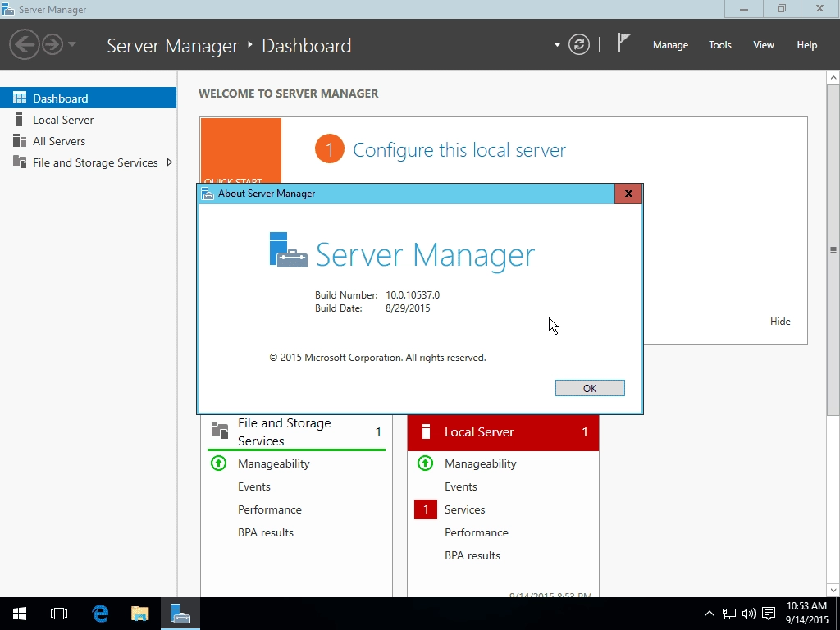Click the Microsoft copyright notice text

[377, 358]
